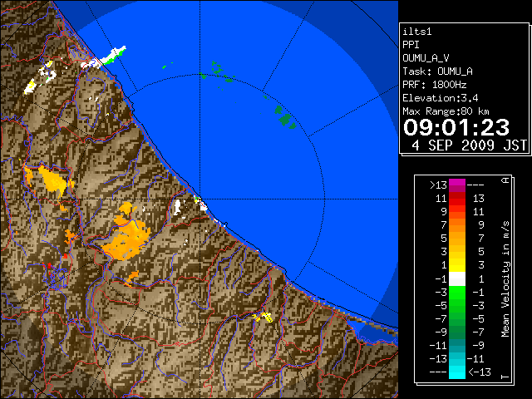Click the "PRF: 1800Hz" value
Screen dimensions: 532x399
click(435, 85)
